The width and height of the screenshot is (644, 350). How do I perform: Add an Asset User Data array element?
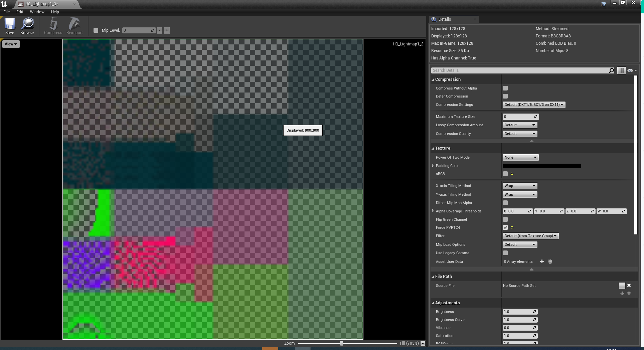point(542,261)
